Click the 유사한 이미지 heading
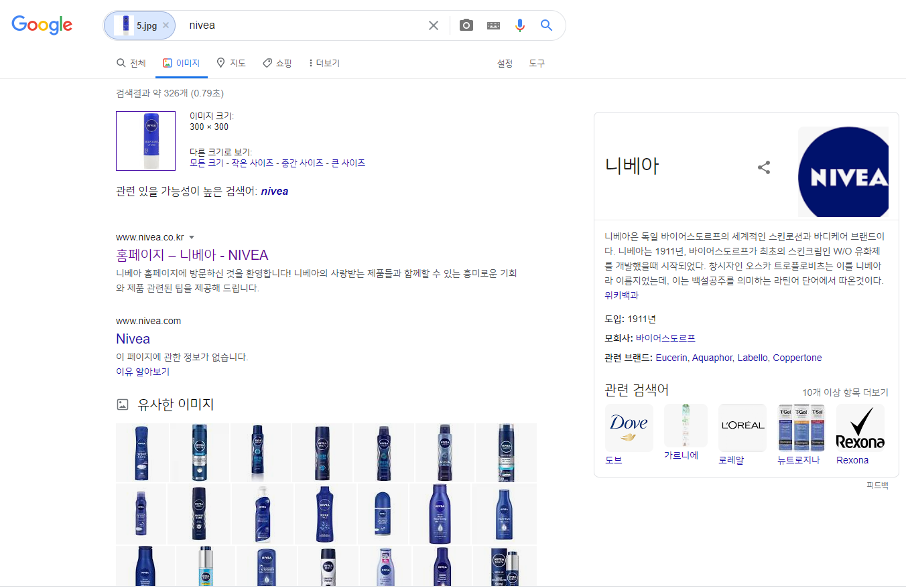906x588 pixels. pos(176,404)
